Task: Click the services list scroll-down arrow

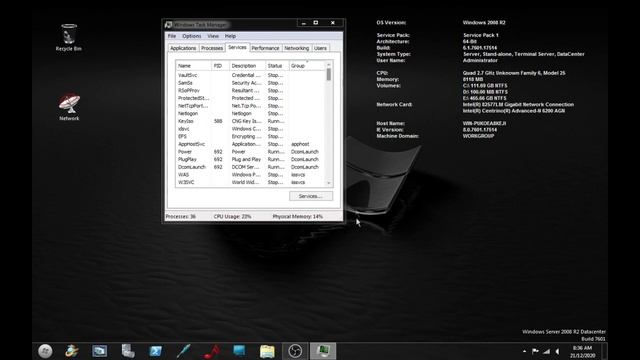Action: pos(329,183)
